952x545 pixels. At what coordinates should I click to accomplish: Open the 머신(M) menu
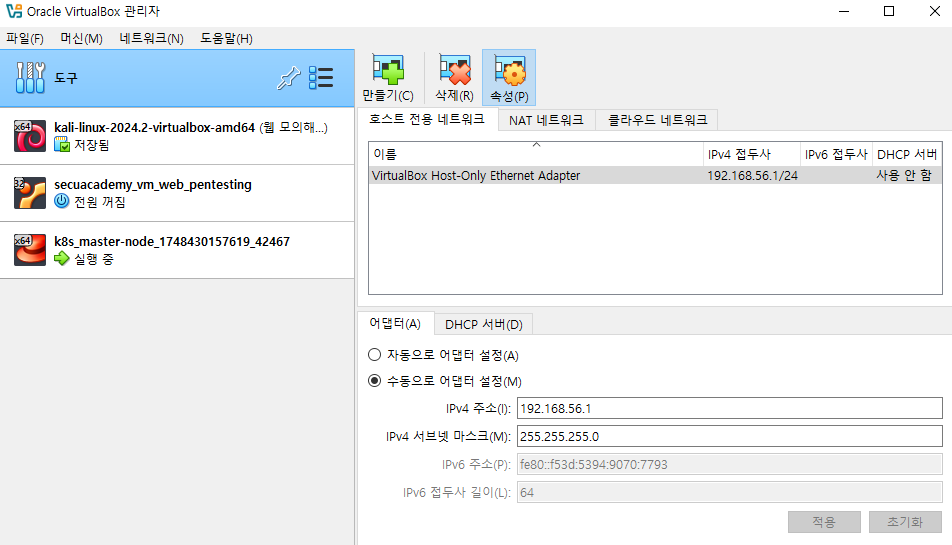point(81,38)
